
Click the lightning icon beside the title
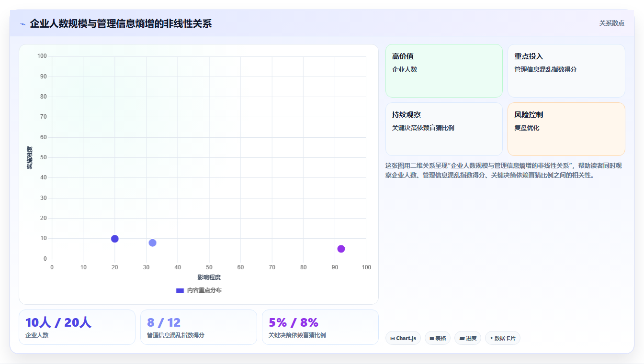click(23, 24)
